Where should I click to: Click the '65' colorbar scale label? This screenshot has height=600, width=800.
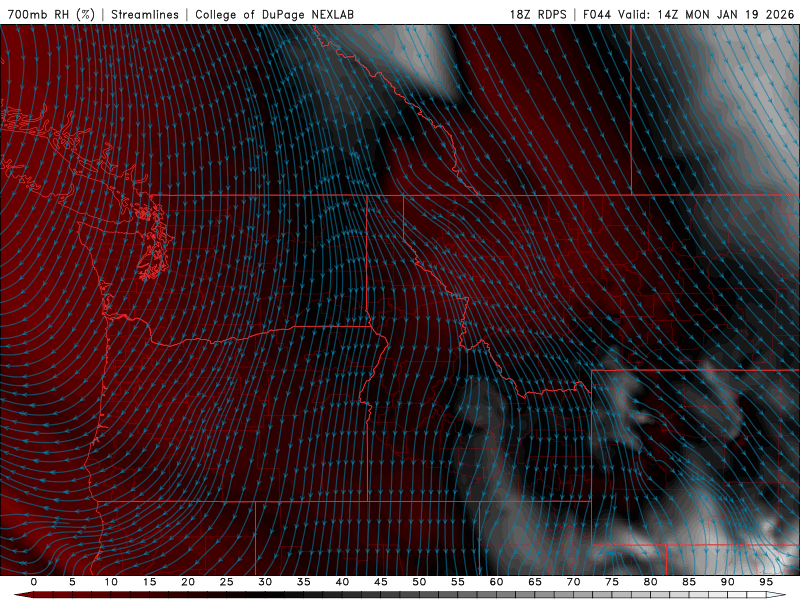[x=535, y=582]
